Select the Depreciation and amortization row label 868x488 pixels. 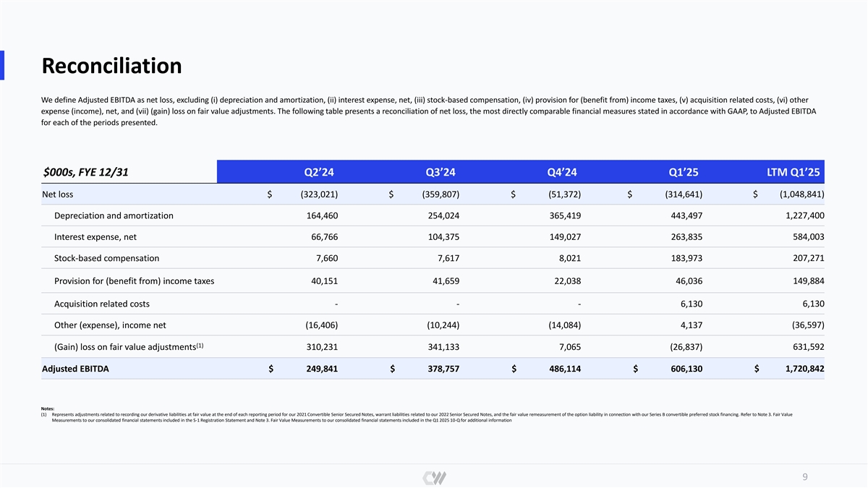pos(114,215)
